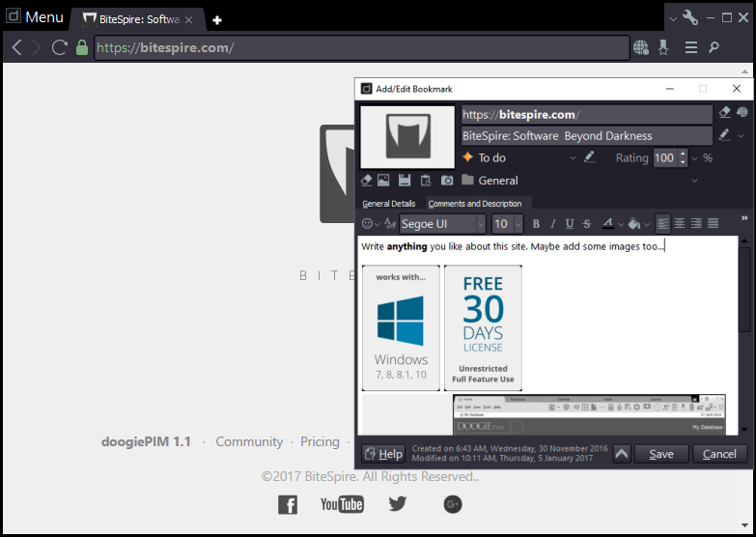
Task: Reload the page with refresh icon
Action: point(59,47)
